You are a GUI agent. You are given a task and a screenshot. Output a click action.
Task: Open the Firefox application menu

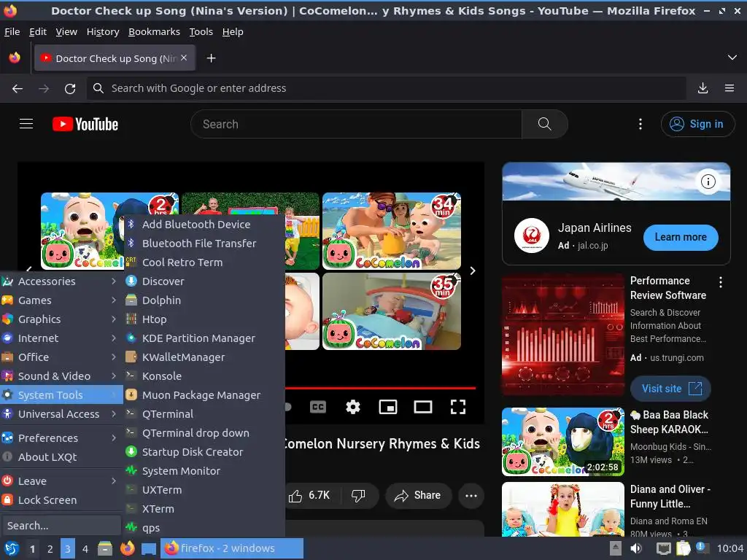(729, 88)
